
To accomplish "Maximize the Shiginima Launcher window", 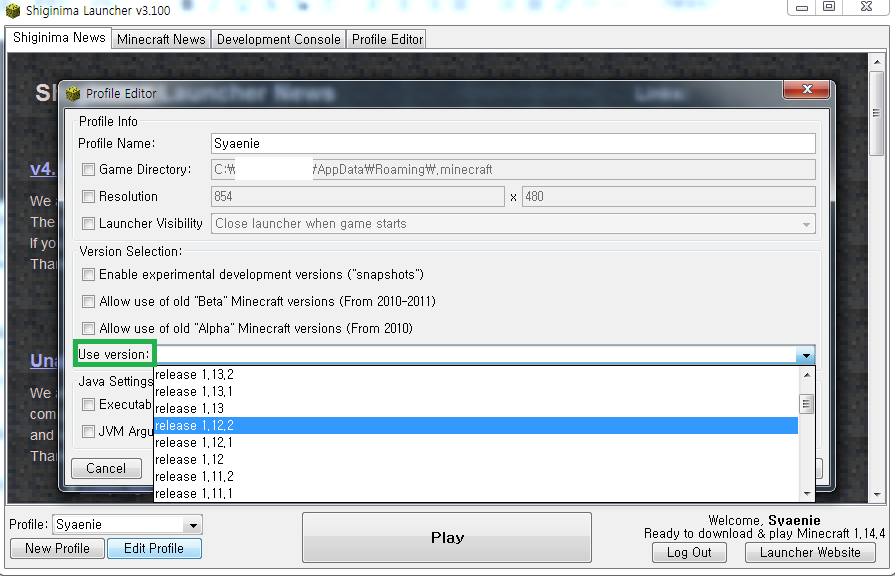I will 829,7.
